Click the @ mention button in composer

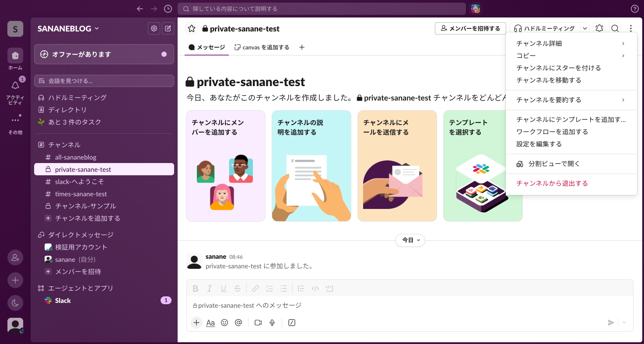(x=238, y=323)
